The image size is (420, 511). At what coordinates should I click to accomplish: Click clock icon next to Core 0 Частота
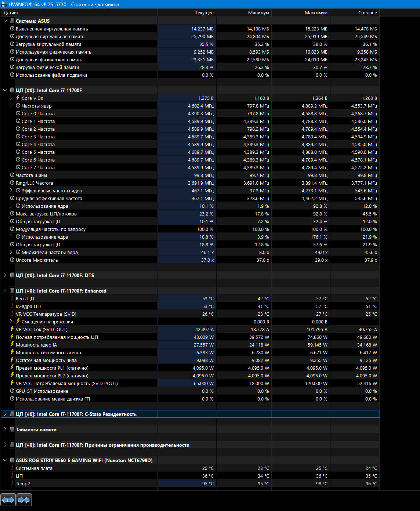[x=18, y=113]
